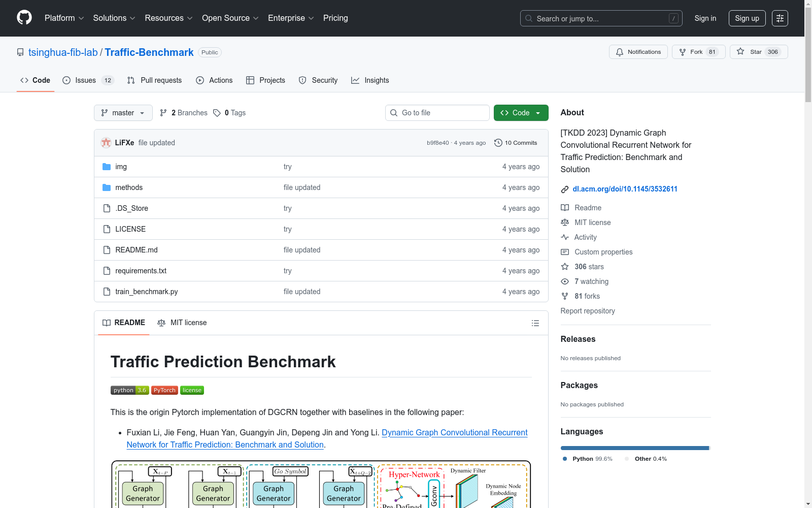
Task: Open the Security tab
Action: click(x=318, y=80)
